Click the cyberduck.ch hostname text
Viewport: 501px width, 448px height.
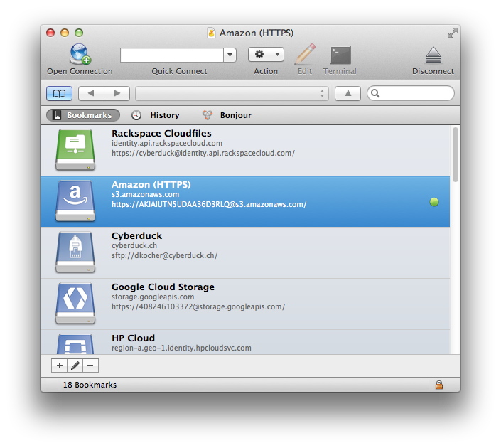(134, 245)
